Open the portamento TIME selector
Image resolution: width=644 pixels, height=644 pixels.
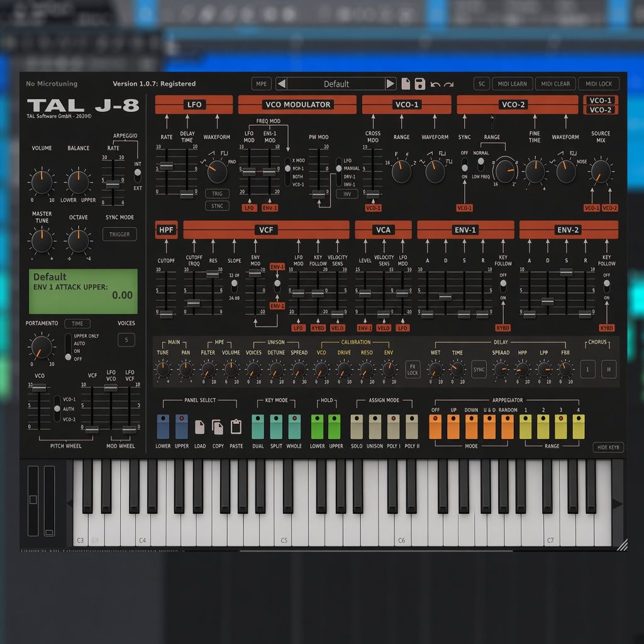(77, 324)
